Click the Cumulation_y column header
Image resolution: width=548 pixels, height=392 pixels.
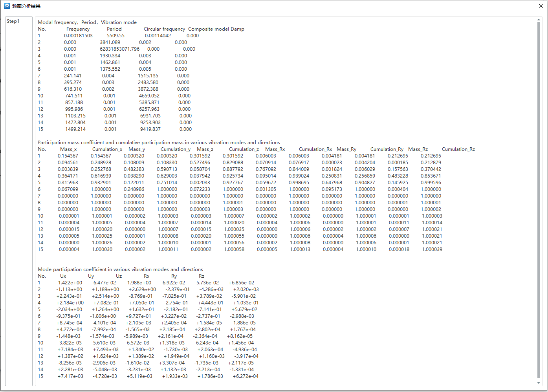pos(176,149)
